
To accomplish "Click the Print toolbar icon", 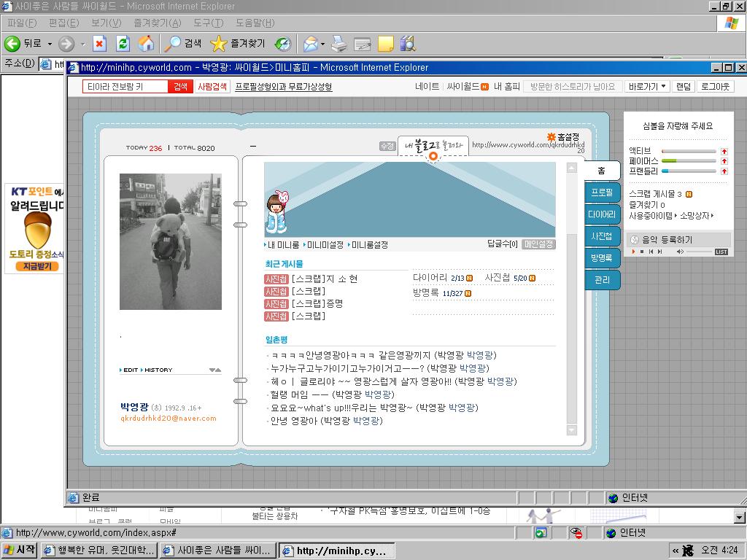I will point(339,44).
